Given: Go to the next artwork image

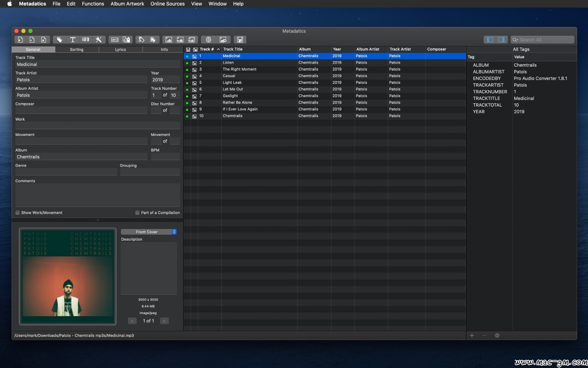Looking at the screenshot, I should [x=165, y=321].
